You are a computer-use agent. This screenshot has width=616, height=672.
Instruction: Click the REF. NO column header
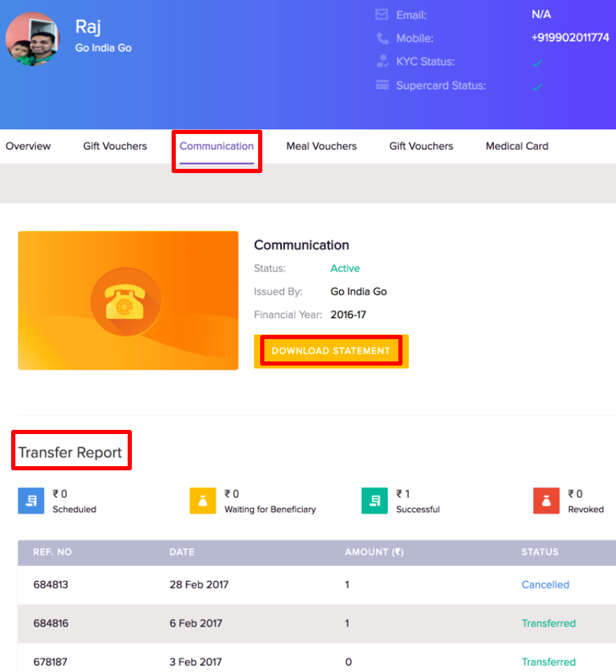(52, 552)
